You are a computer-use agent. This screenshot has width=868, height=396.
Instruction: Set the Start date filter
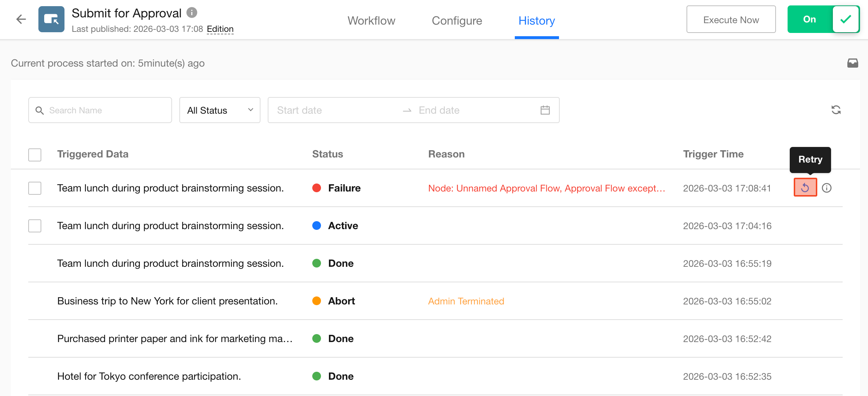pos(333,110)
